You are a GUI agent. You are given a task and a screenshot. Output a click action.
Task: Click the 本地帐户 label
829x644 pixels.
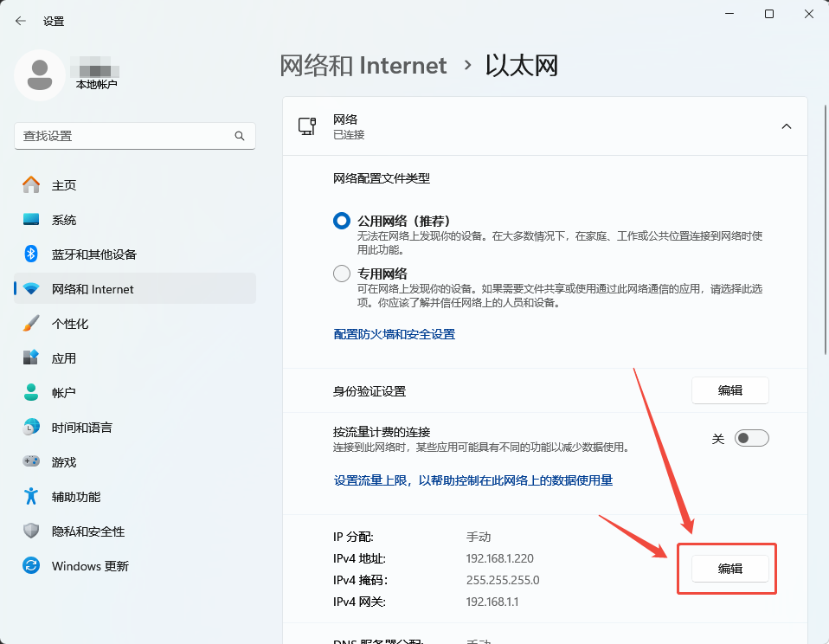(x=97, y=84)
